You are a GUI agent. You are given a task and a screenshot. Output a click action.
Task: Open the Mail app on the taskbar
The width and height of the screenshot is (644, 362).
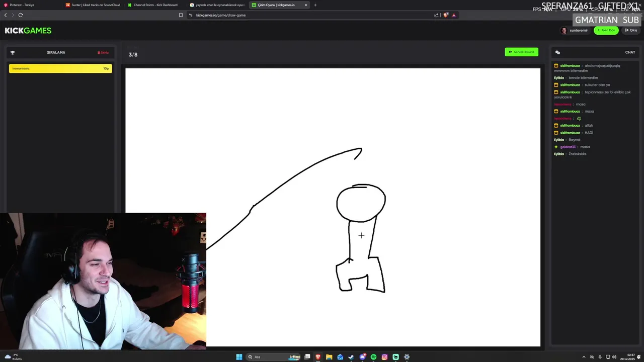[340, 357]
